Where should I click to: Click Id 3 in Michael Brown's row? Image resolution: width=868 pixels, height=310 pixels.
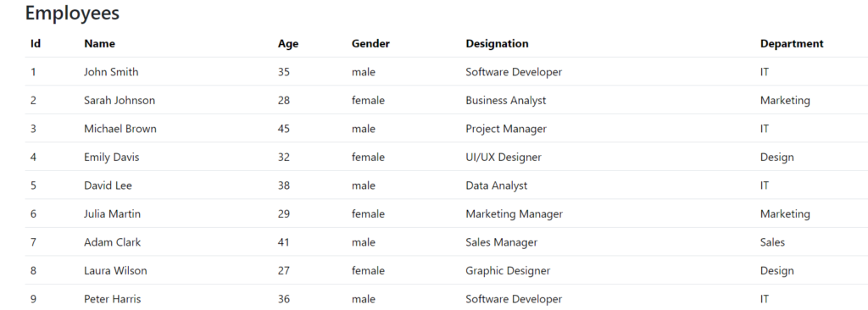point(33,129)
